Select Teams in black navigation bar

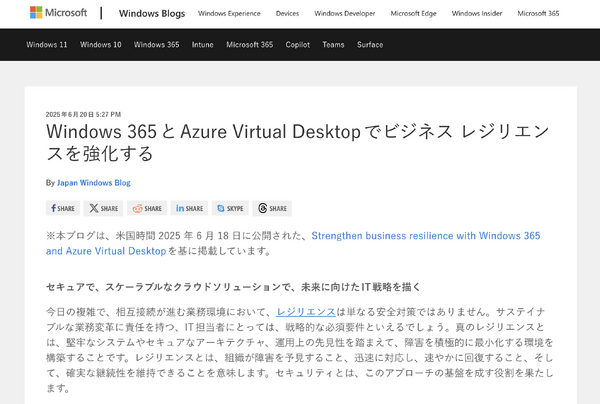pyautogui.click(x=333, y=45)
